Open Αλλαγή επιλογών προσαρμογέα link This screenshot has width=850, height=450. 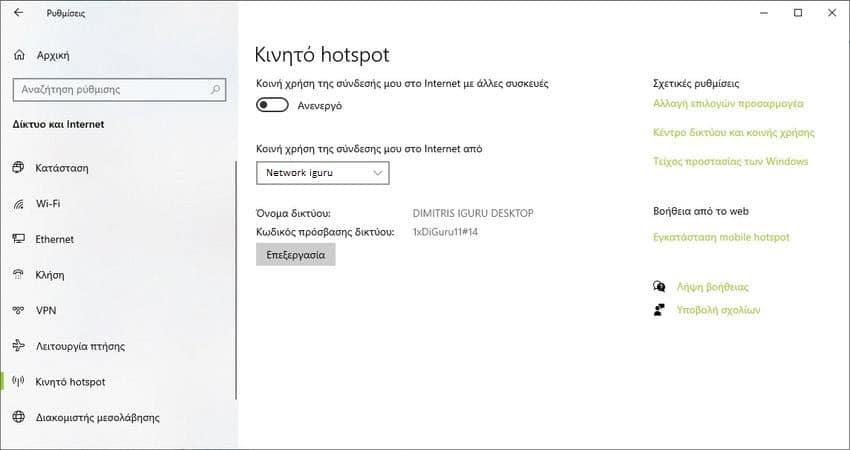(728, 104)
